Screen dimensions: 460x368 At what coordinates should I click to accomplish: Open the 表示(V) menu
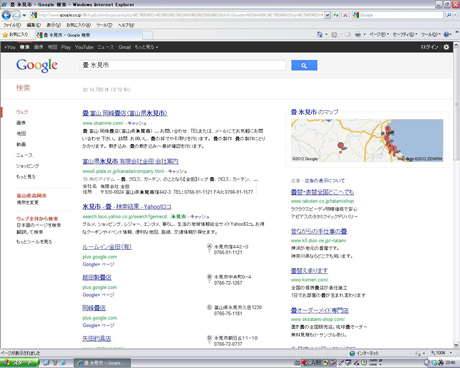point(53,25)
